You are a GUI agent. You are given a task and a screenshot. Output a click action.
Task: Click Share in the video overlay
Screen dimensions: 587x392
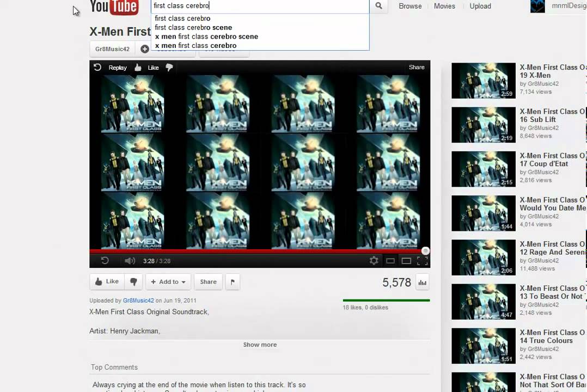417,67
